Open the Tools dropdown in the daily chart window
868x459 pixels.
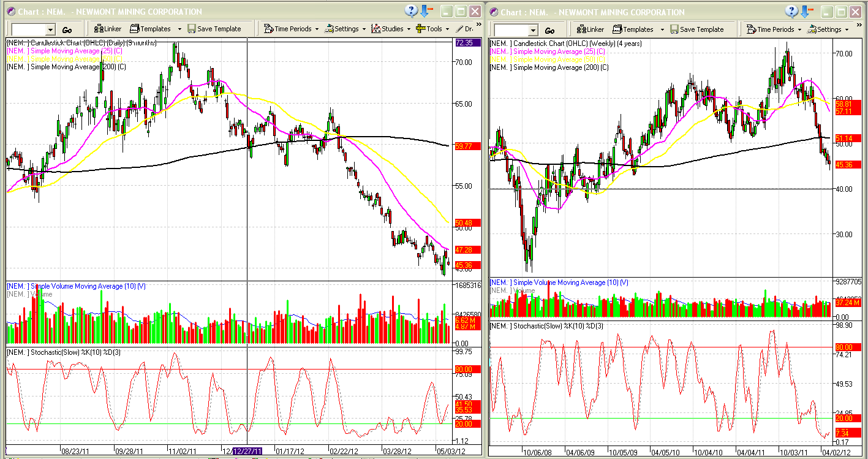pyautogui.click(x=432, y=29)
